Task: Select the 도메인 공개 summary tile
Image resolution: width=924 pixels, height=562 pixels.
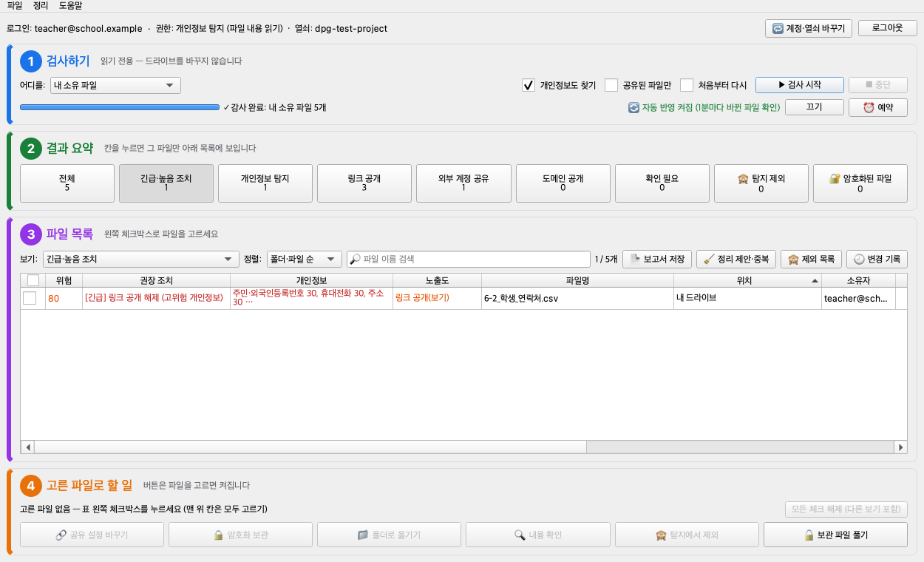Action: pyautogui.click(x=563, y=183)
